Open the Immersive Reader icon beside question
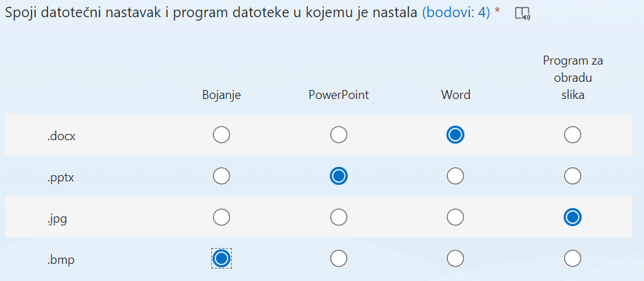 coord(523,14)
